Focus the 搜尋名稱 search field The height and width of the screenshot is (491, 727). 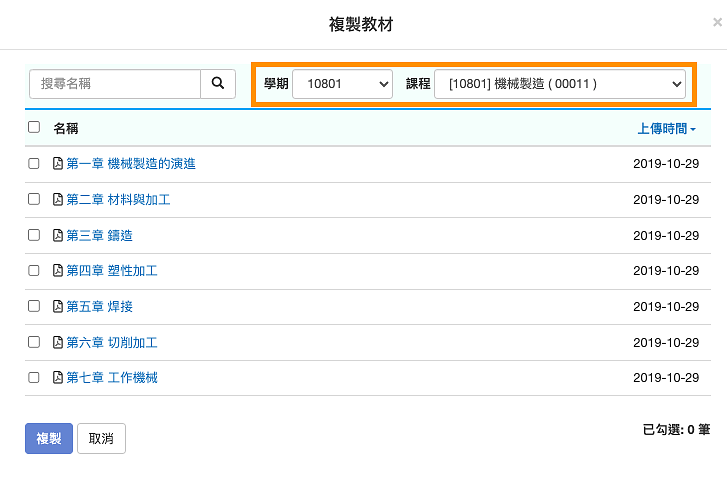tap(115, 84)
